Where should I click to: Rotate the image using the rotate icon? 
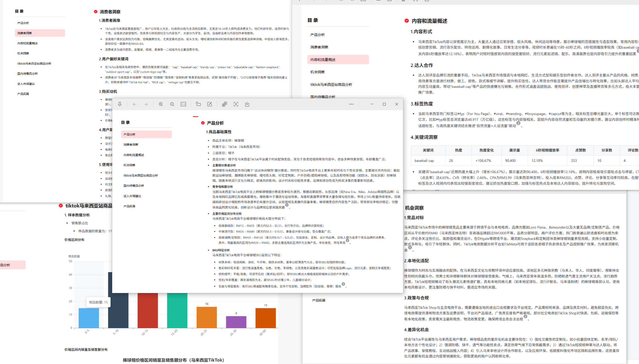pos(198,104)
